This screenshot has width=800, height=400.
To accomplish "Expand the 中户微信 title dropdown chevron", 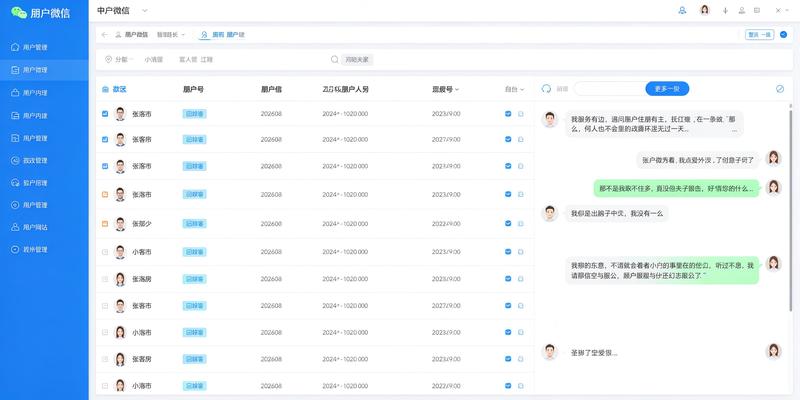I will 145,10.
